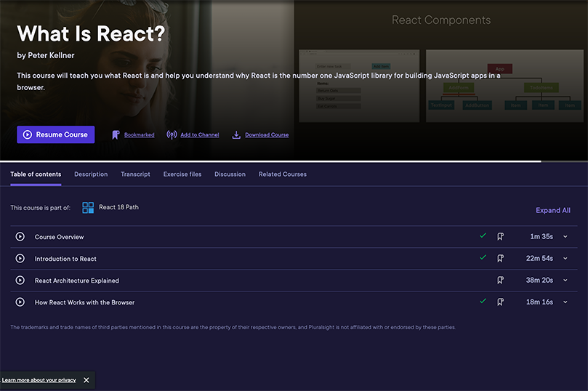The height and width of the screenshot is (391, 588).
Task: Click the Introduction to React completed checkmark
Action: point(483,257)
